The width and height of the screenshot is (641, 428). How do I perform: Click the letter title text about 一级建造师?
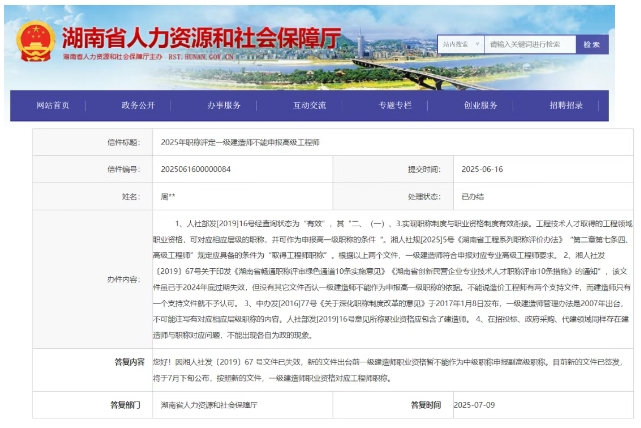click(x=240, y=143)
